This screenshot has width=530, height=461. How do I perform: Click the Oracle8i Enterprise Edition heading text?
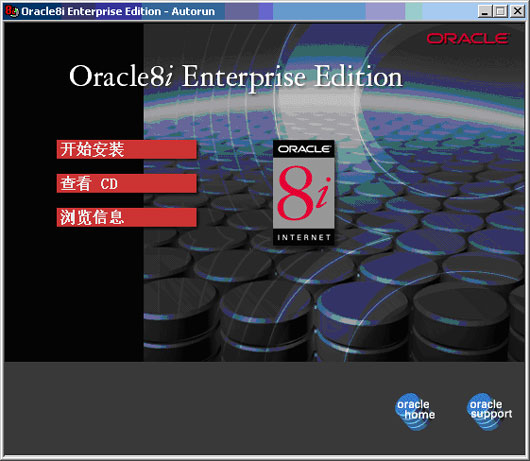click(236, 77)
